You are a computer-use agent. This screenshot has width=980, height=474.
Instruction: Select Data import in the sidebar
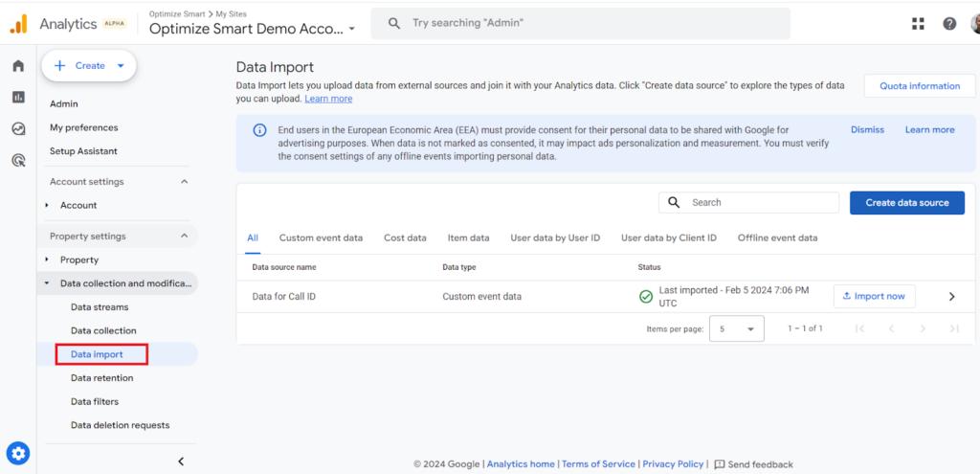(97, 354)
